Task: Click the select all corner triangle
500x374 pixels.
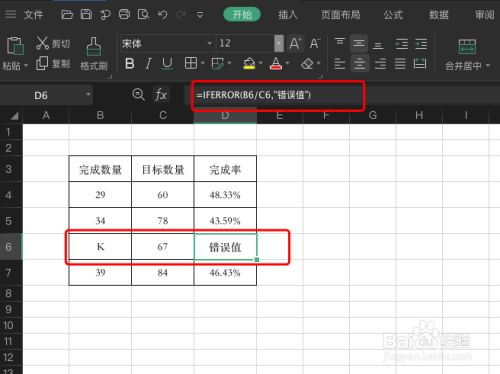Action: [x=13, y=116]
